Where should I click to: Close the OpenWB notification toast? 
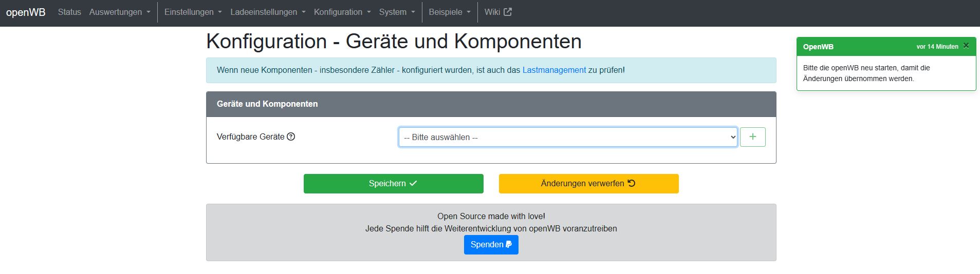point(966,46)
